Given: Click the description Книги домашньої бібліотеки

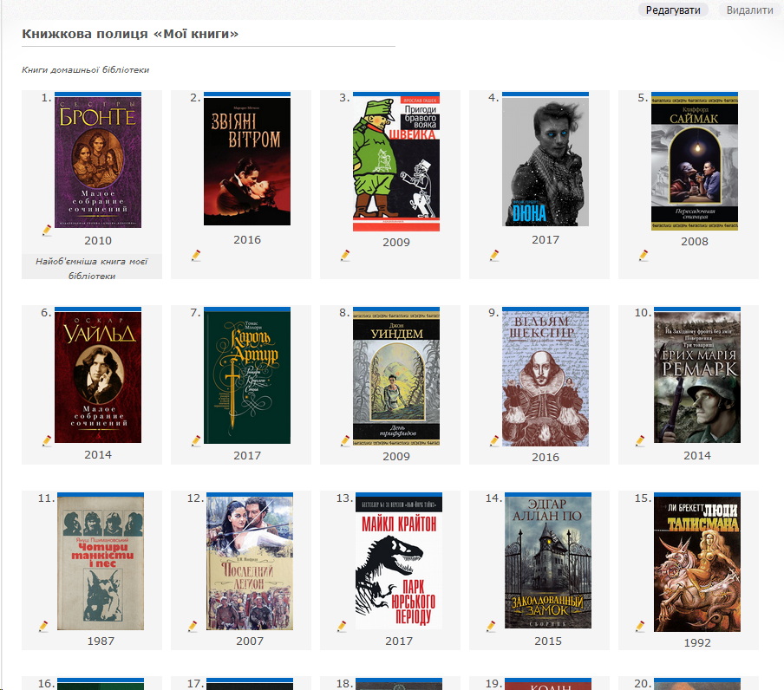Looking at the screenshot, I should [x=86, y=69].
